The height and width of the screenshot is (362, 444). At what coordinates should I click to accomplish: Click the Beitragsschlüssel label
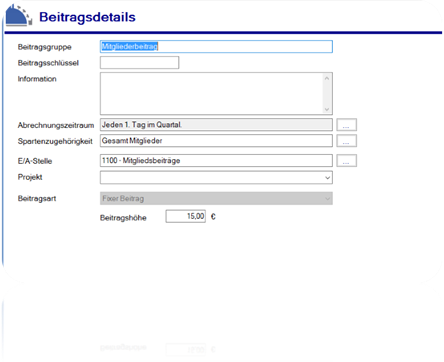click(x=48, y=63)
